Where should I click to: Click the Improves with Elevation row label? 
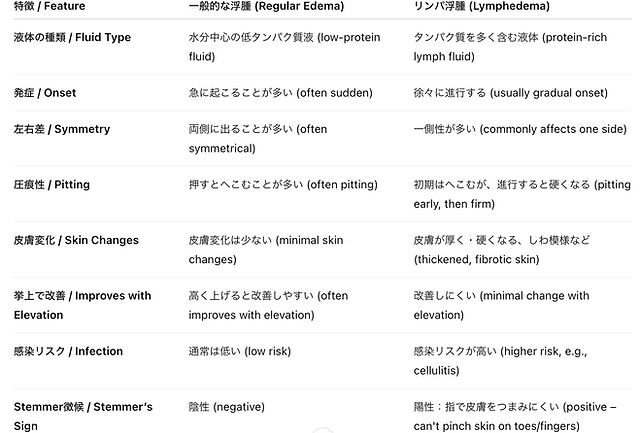(83, 305)
